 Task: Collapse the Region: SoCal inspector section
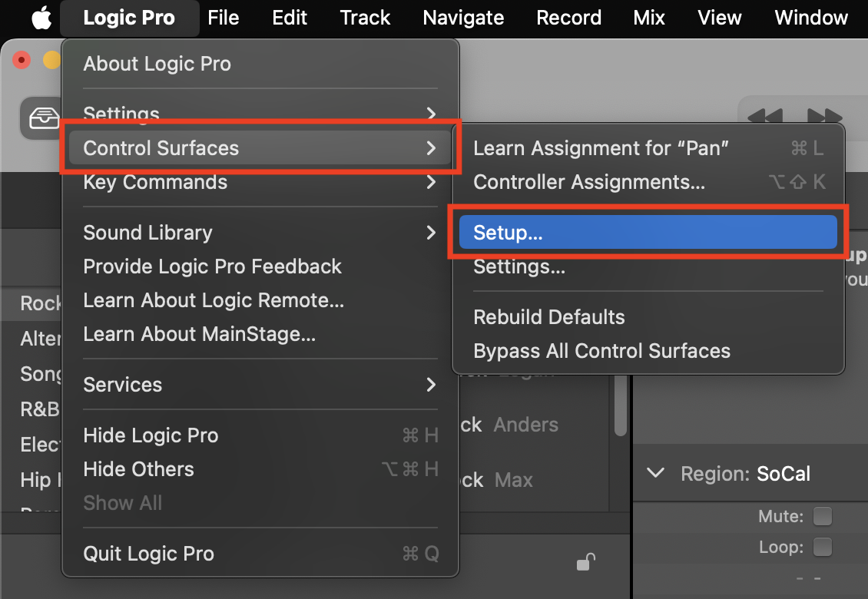[x=656, y=473]
